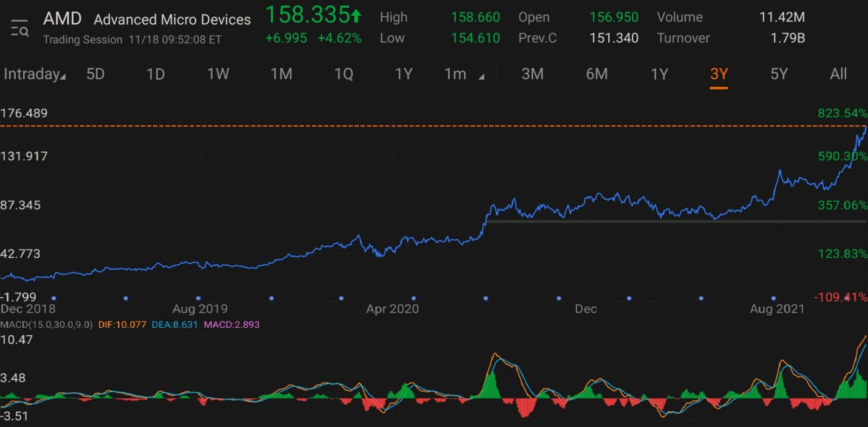Click the 10.47 MACD axis label
Viewport: 868px width, 427px height.
click(16, 340)
